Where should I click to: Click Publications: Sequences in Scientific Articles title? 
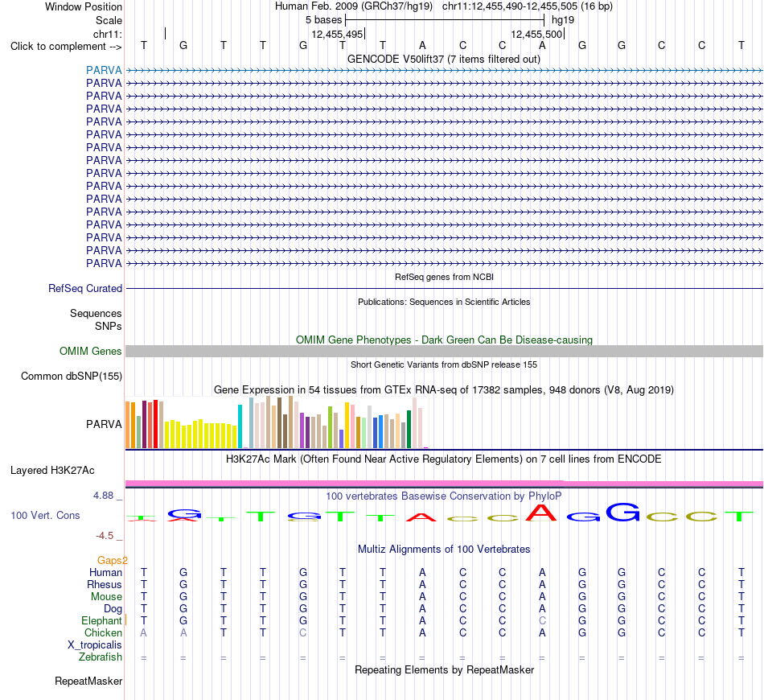coord(444,302)
